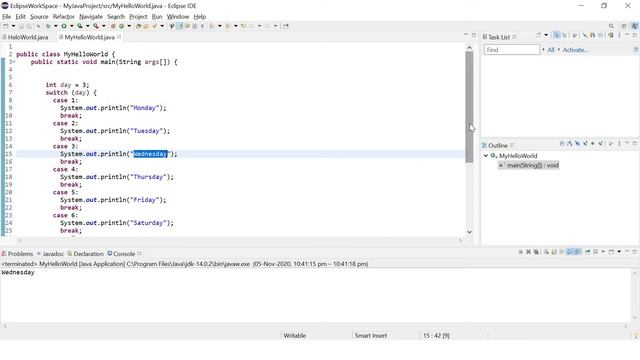Open the File menu
This screenshot has height=360, width=640.
(7, 16)
